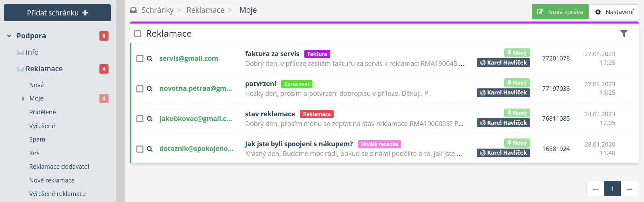Click magnifier icon beside jakubkovac email
Viewport: 644px width, 202px height.
click(150, 119)
